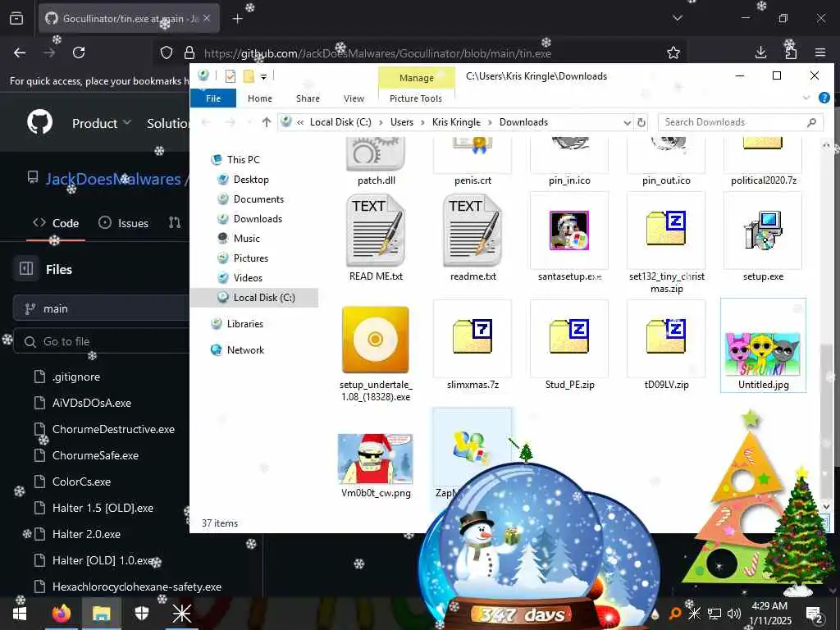This screenshot has height=630, width=840.
Task: Click Local Disk (C:) breadcrumb
Action: point(340,122)
